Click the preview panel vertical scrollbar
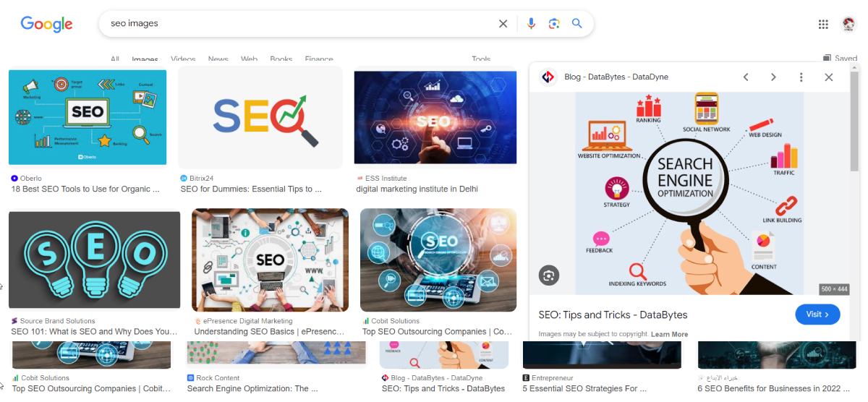The image size is (868, 402). click(x=855, y=121)
